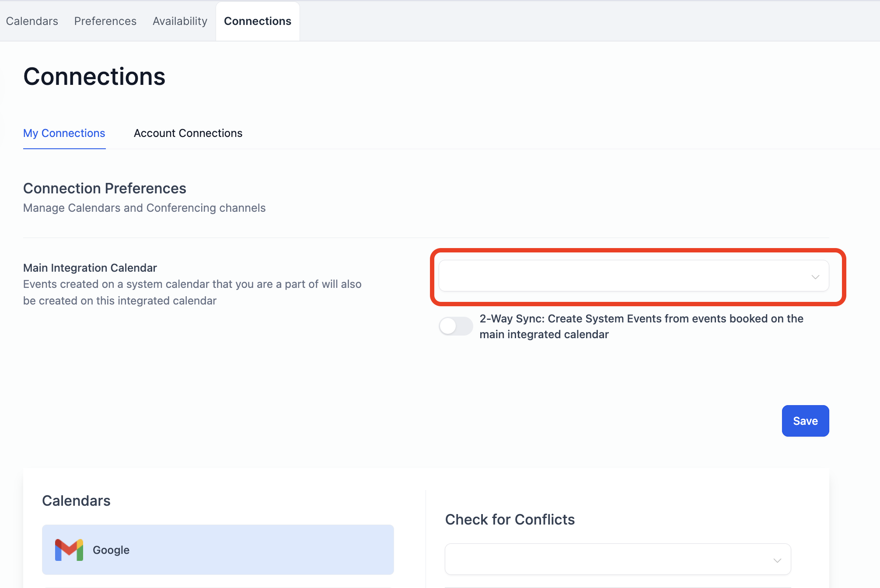Click the Main Integration Calendar label
Viewport: 880px width, 588px height.
(x=90, y=268)
